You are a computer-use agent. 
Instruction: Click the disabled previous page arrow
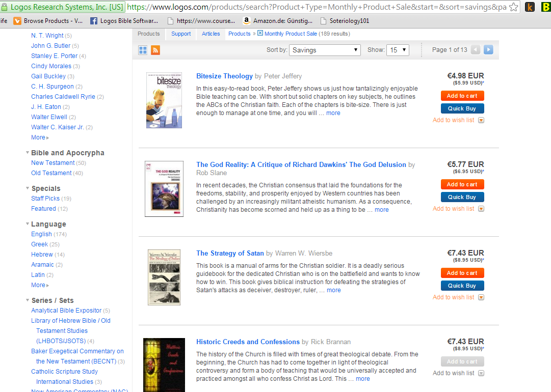[476, 50]
